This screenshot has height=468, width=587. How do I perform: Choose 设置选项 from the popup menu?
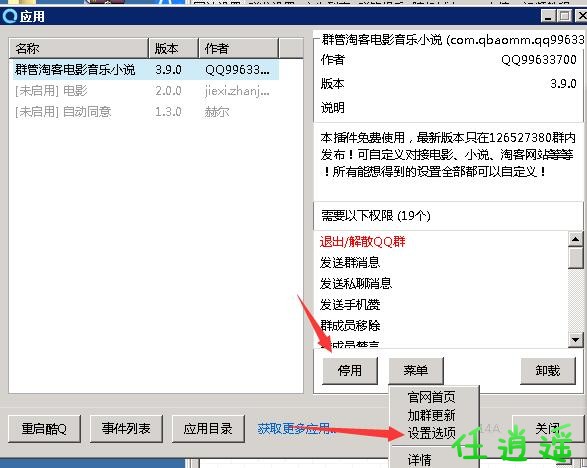[x=432, y=433]
